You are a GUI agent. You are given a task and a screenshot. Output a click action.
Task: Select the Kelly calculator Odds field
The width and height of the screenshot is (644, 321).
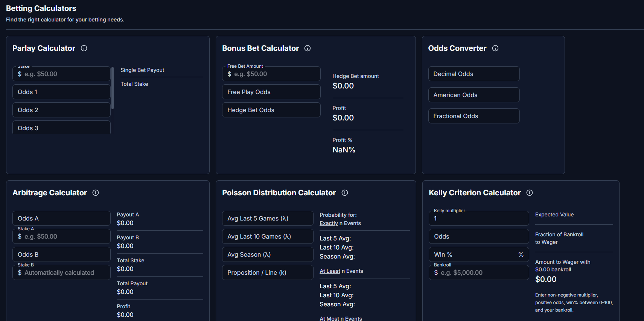coord(479,236)
